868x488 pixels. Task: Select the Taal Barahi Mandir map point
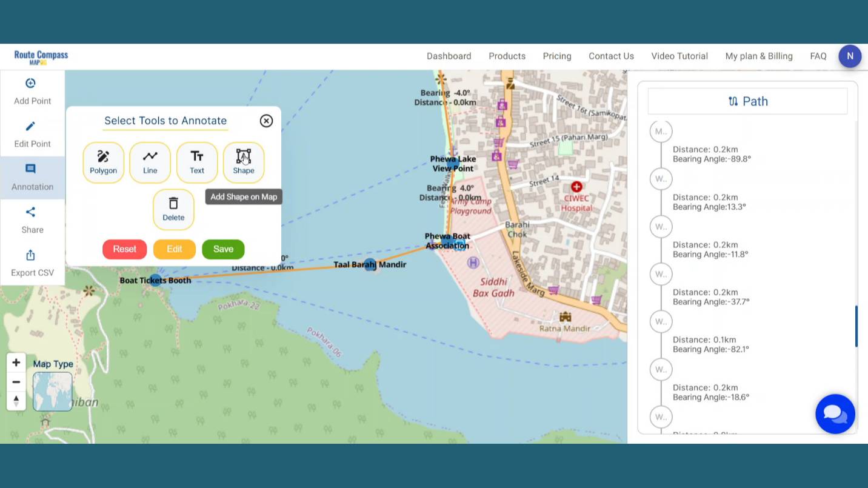pyautogui.click(x=370, y=265)
